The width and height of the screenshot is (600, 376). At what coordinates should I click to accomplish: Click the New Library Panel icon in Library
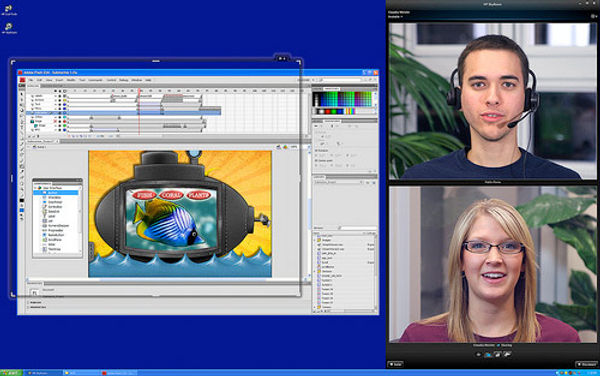374,182
